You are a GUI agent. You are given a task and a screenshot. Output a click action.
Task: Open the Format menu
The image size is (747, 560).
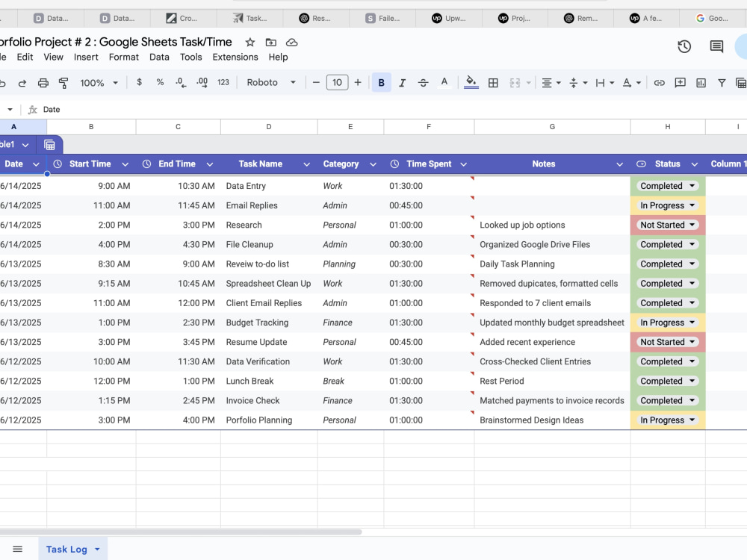(x=124, y=57)
